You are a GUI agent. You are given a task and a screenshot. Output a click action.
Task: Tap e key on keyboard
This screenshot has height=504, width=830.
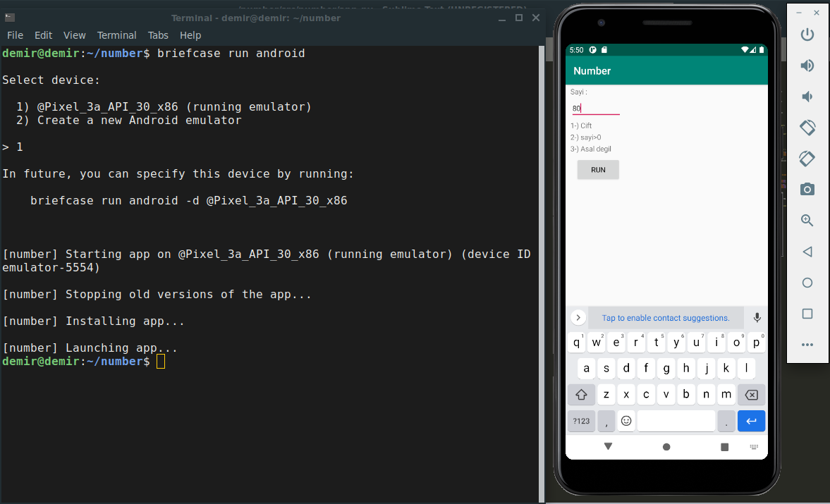tap(616, 342)
